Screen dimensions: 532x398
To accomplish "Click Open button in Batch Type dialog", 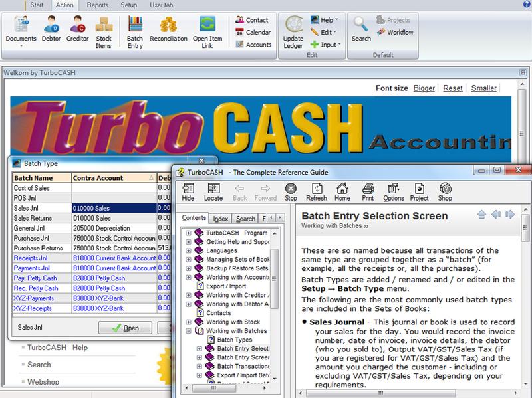I will coord(125,328).
